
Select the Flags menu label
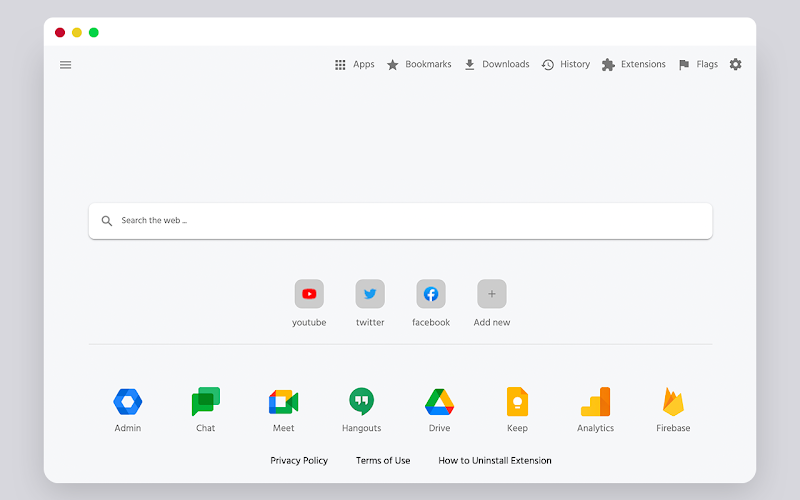707,64
